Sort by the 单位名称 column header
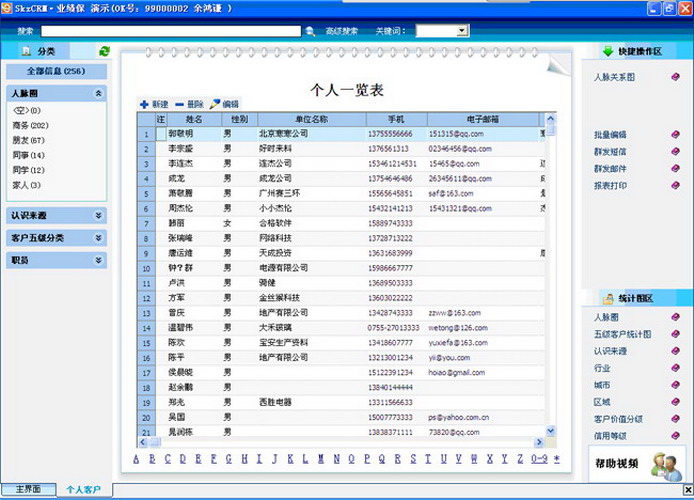Viewport: 694px width, 500px height. coord(312,119)
